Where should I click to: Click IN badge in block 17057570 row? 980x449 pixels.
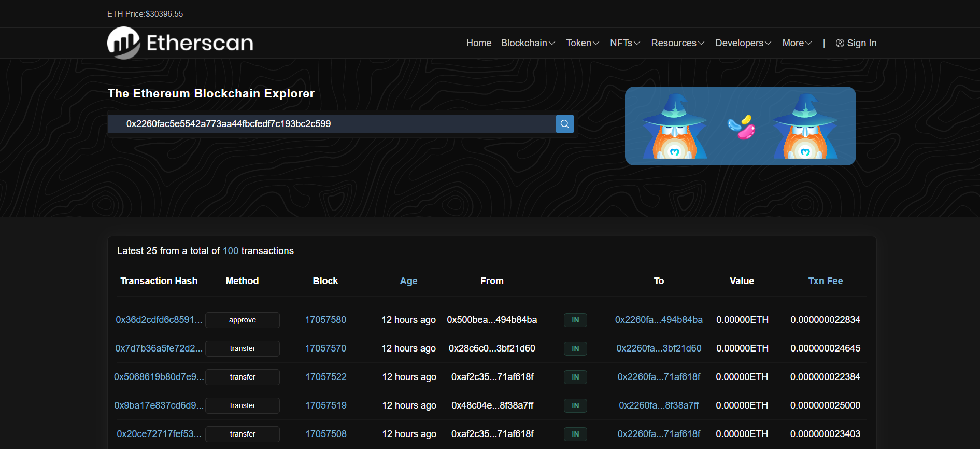pyautogui.click(x=575, y=348)
